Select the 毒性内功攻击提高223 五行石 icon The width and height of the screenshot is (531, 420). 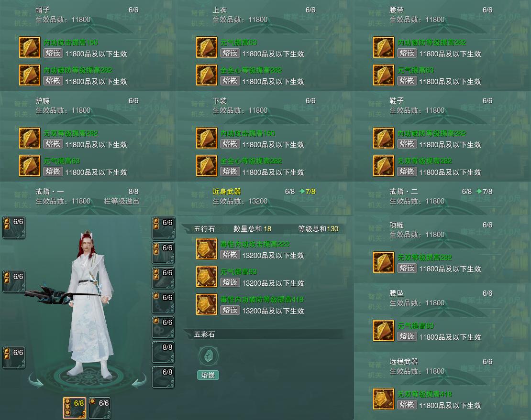[x=207, y=249]
